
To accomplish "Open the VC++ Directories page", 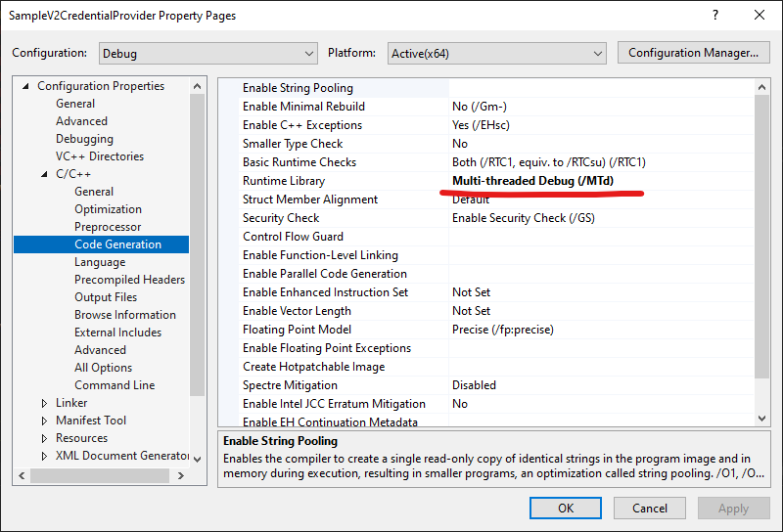I will 99,156.
